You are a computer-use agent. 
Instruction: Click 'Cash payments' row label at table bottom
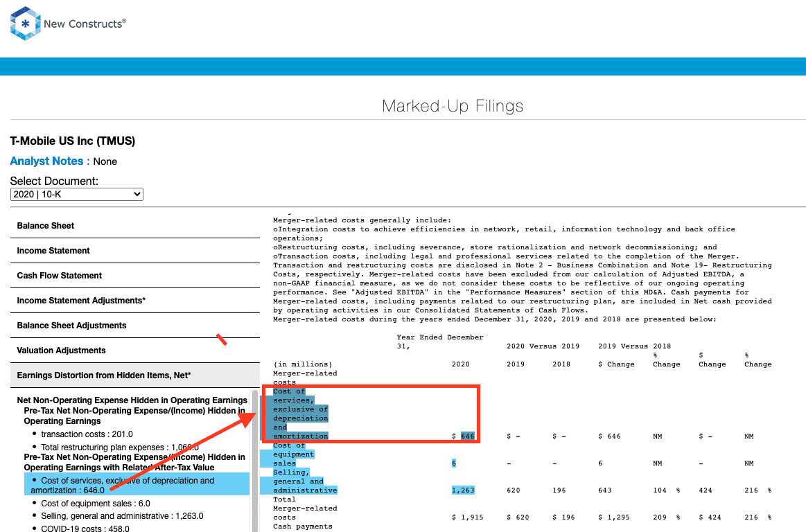coord(303,526)
